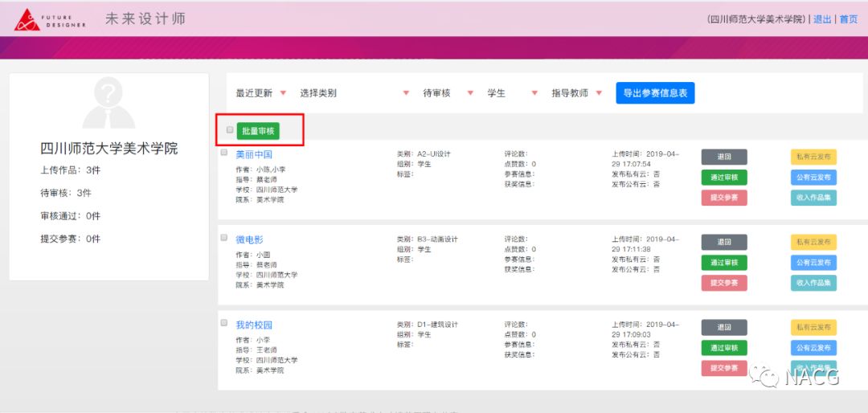Screen dimensions: 868x413
Task: Click 提交参赛 for 我的校园
Action: point(724,369)
